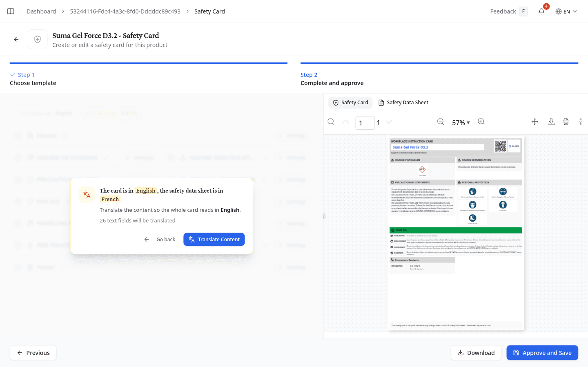Go to previous page in viewer
The width and height of the screenshot is (588, 368).
click(x=345, y=122)
